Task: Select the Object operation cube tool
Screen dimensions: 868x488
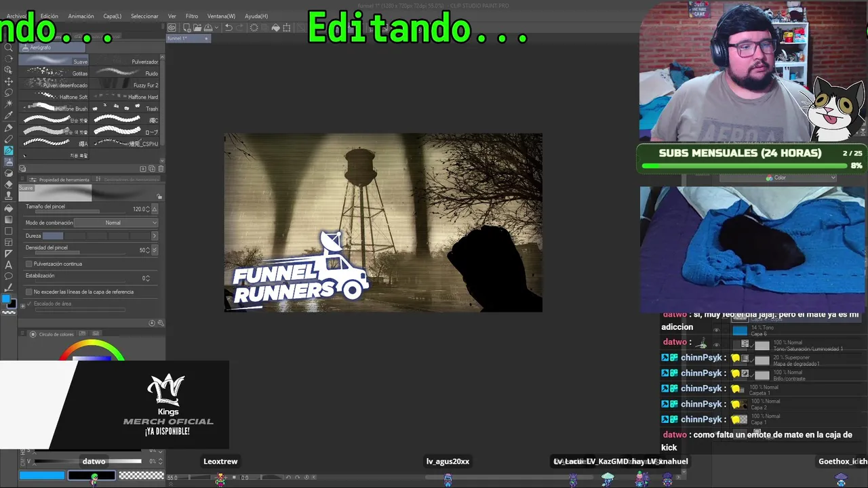Action: click(x=9, y=70)
